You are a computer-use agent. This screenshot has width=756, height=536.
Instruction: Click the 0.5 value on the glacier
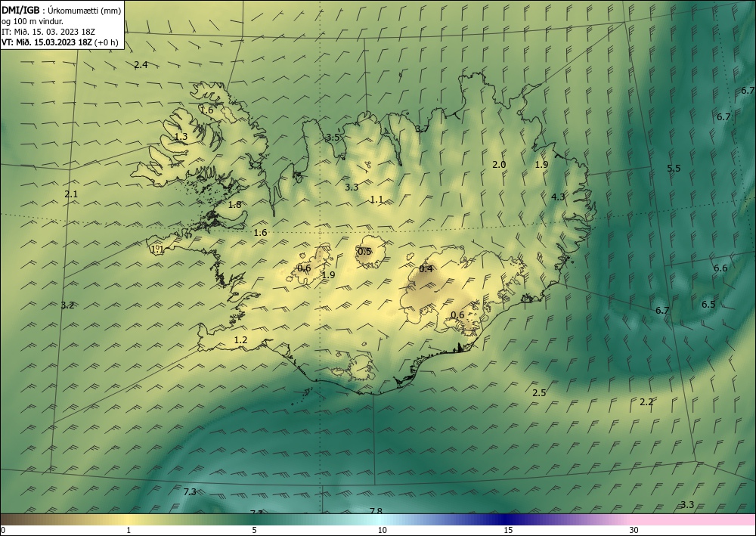[x=364, y=251]
